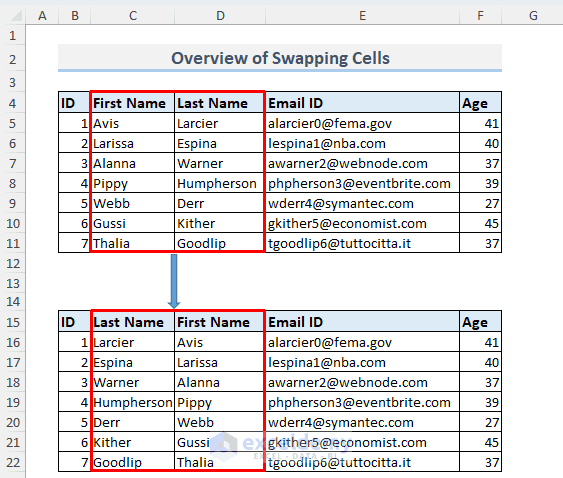Select cell 'Espina' in row 6
Viewport: 563px width, 478px height.
click(x=220, y=143)
